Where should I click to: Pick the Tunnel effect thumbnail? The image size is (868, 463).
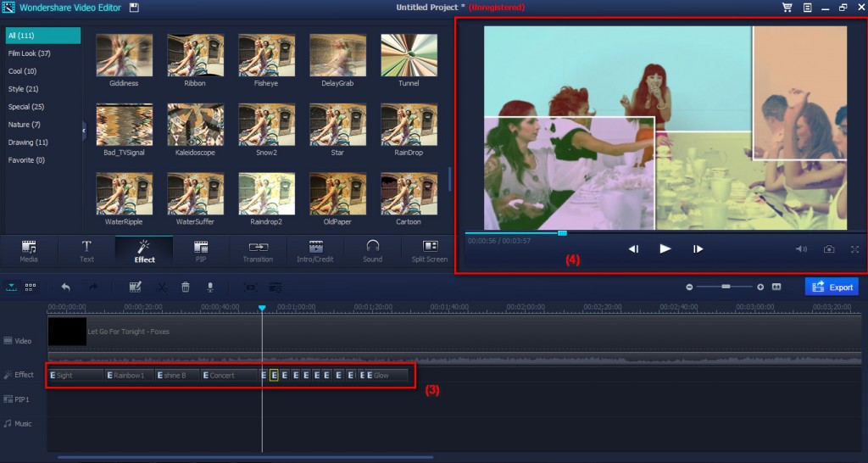409,55
